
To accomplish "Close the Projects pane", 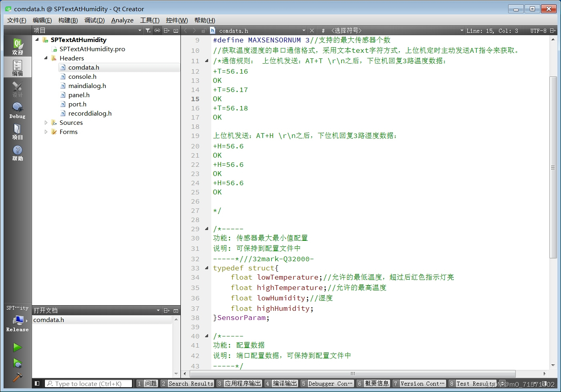I will tap(176, 30).
